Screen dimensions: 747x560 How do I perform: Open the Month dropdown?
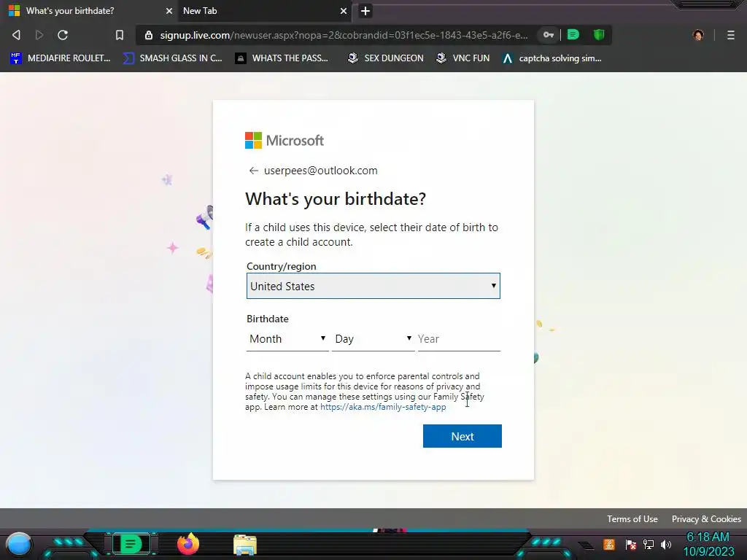tap(287, 339)
